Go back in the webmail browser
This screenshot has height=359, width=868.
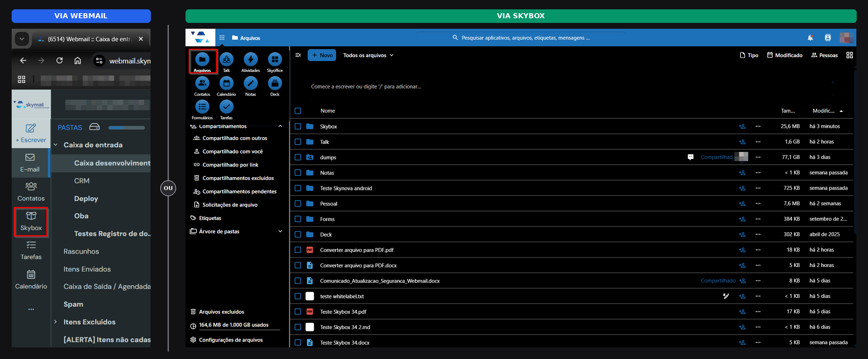23,61
